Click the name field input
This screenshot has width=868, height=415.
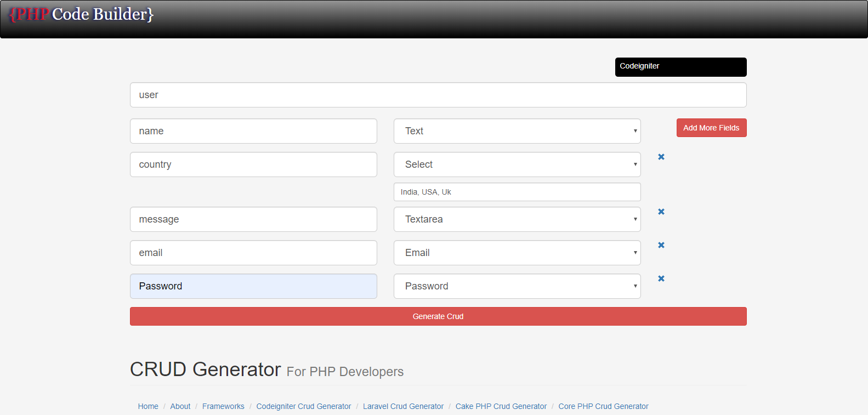pyautogui.click(x=253, y=131)
